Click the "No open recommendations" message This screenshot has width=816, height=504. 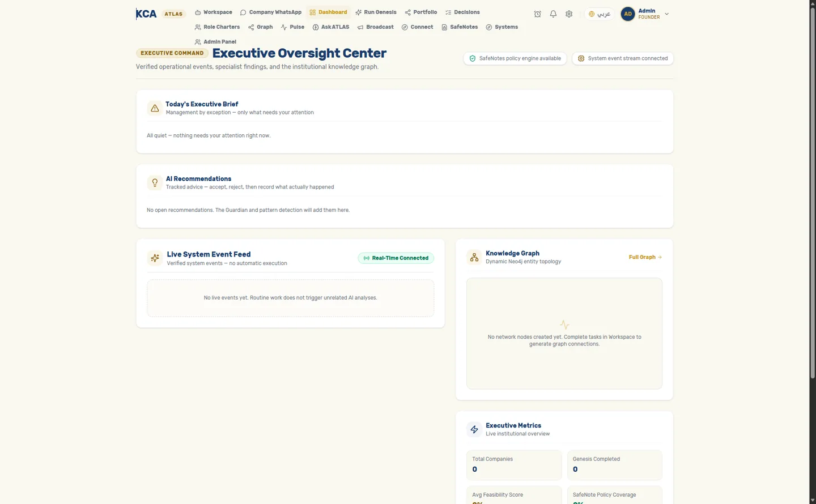point(248,210)
